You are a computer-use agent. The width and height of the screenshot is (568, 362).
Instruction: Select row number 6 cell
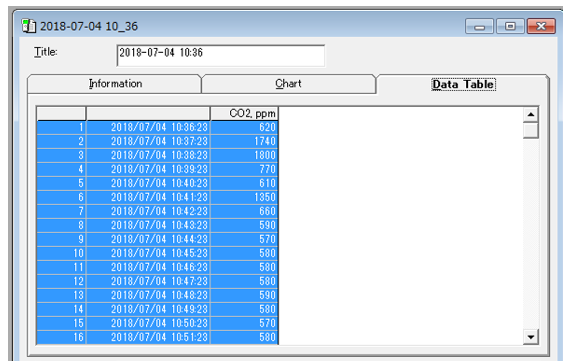[61, 197]
